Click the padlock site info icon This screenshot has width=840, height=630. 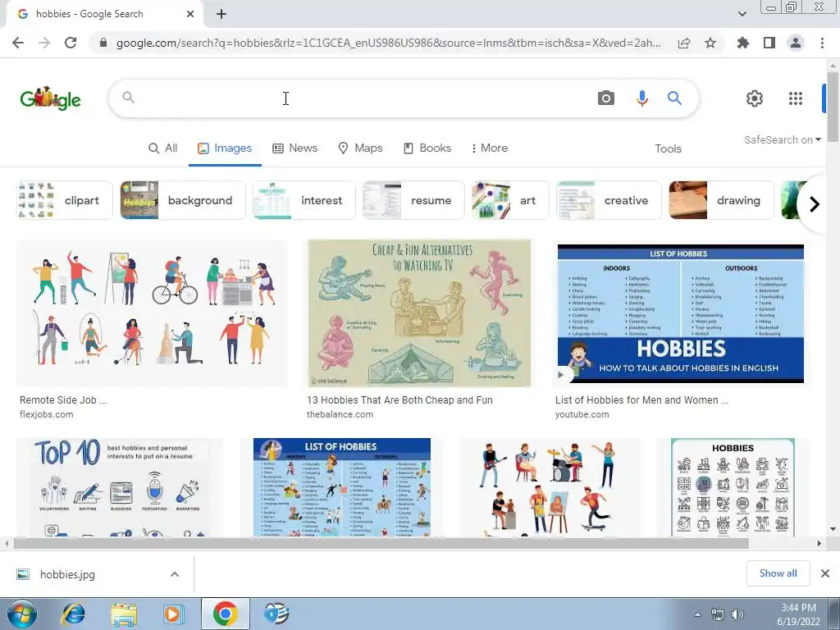[103, 43]
